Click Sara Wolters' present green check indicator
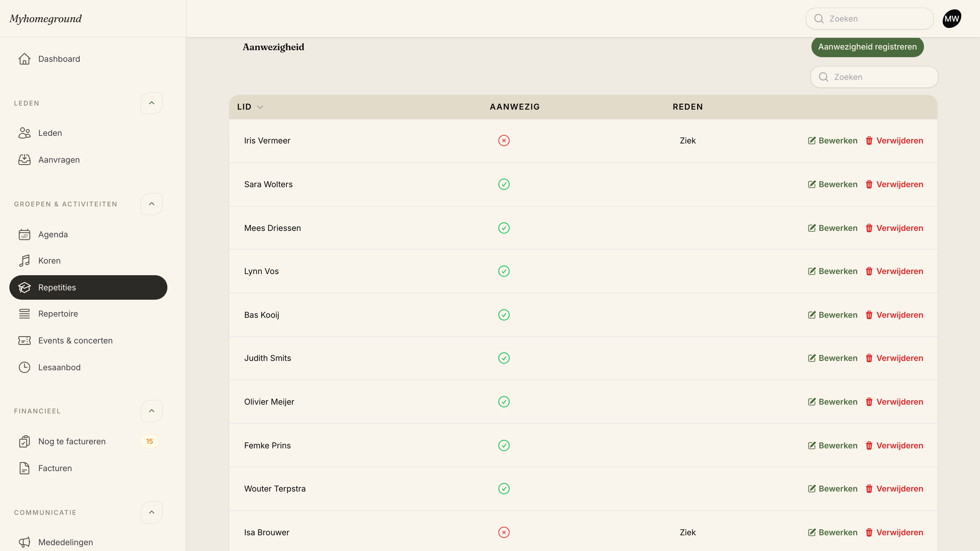The image size is (980, 551). coord(504,185)
